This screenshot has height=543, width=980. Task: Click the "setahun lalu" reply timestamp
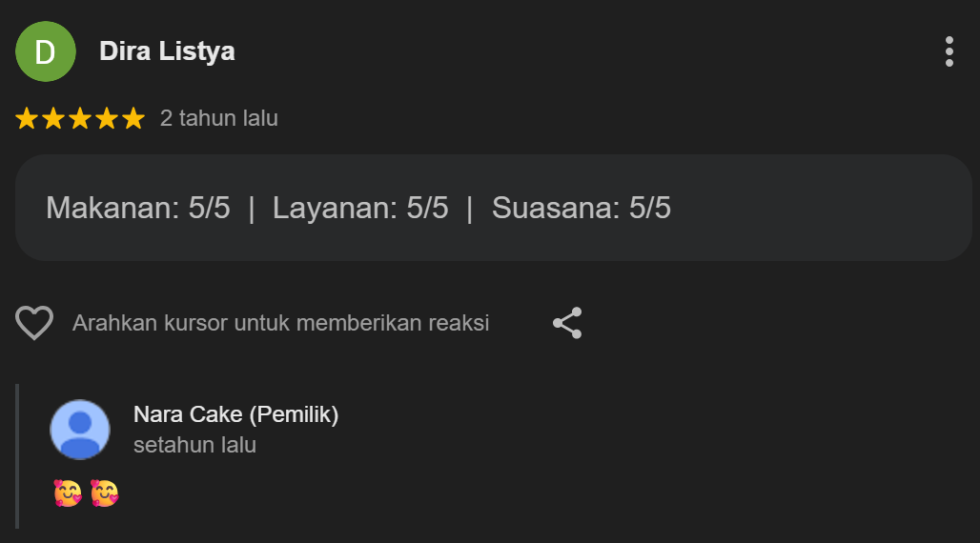[194, 445]
